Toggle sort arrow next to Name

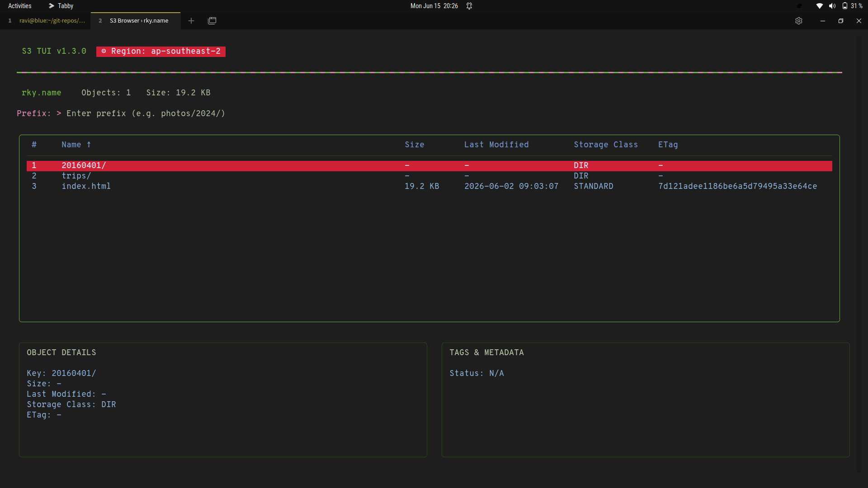coord(89,145)
